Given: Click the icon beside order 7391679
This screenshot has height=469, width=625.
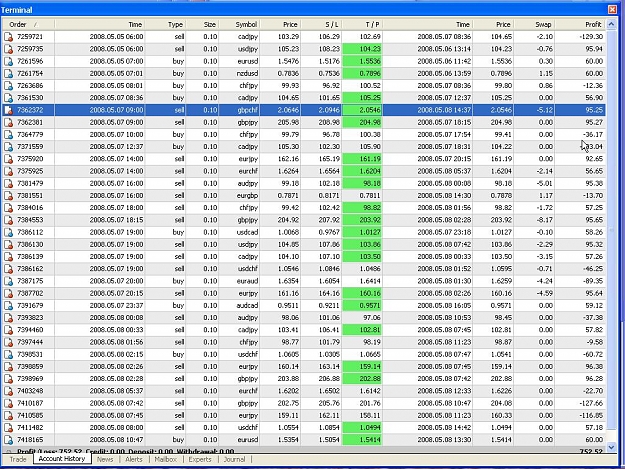Looking at the screenshot, I should [x=9, y=306].
